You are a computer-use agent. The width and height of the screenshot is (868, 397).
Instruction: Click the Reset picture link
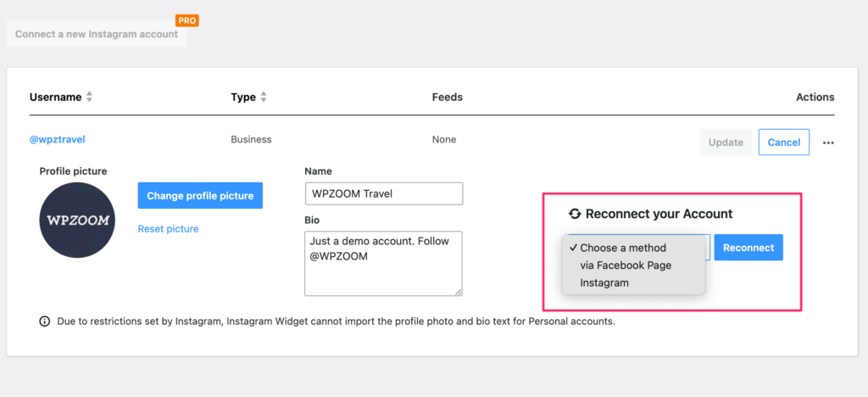(x=169, y=229)
